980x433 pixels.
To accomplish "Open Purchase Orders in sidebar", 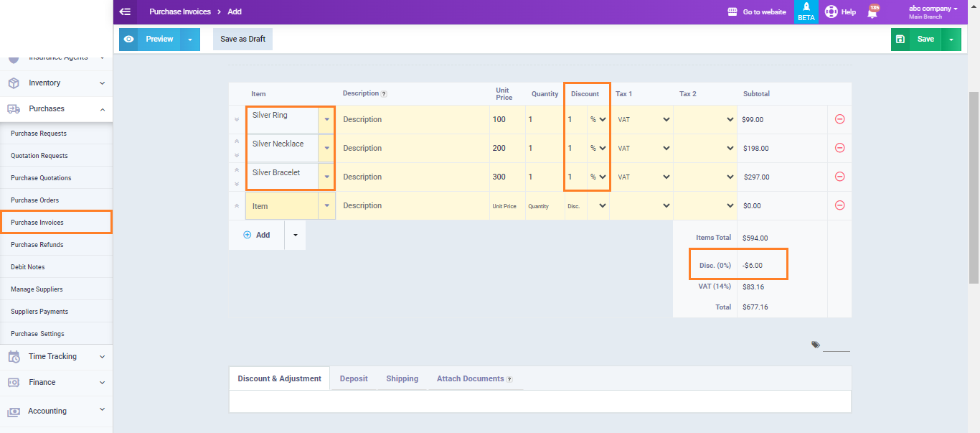I will click(x=35, y=200).
